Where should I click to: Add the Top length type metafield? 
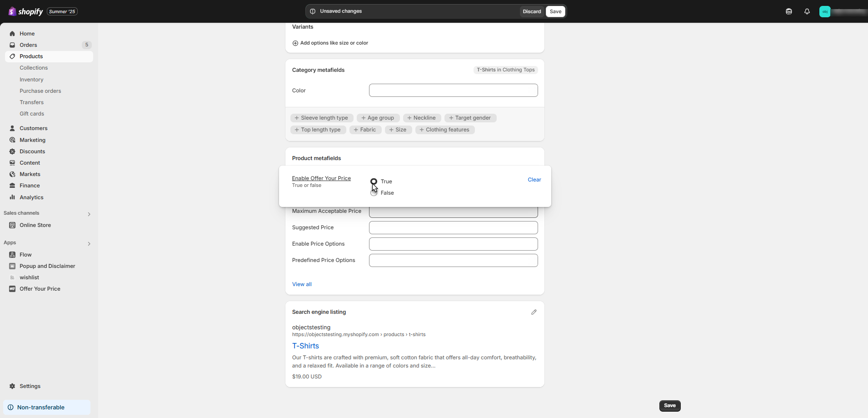tap(318, 130)
